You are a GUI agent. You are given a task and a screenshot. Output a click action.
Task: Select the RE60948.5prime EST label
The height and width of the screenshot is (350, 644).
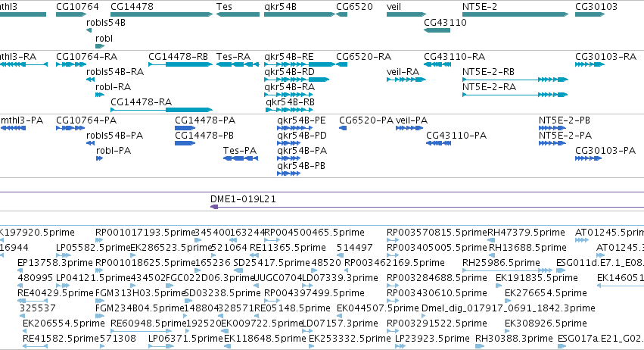149,323
